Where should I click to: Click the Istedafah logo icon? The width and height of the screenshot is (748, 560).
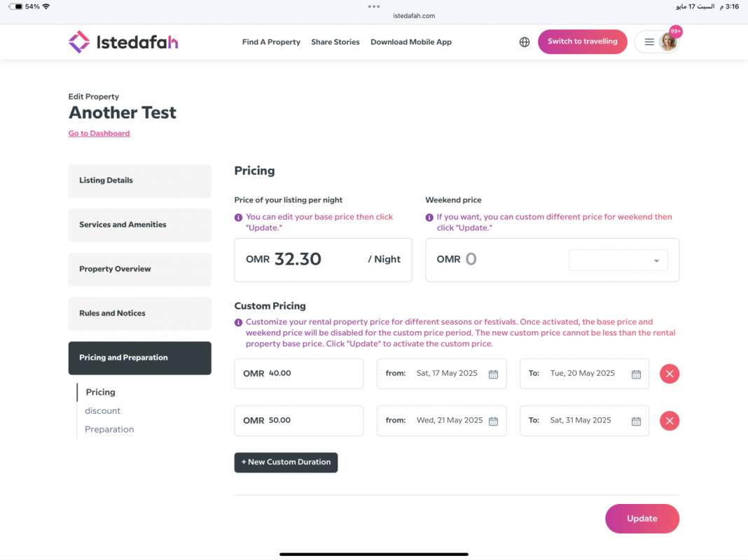click(78, 42)
